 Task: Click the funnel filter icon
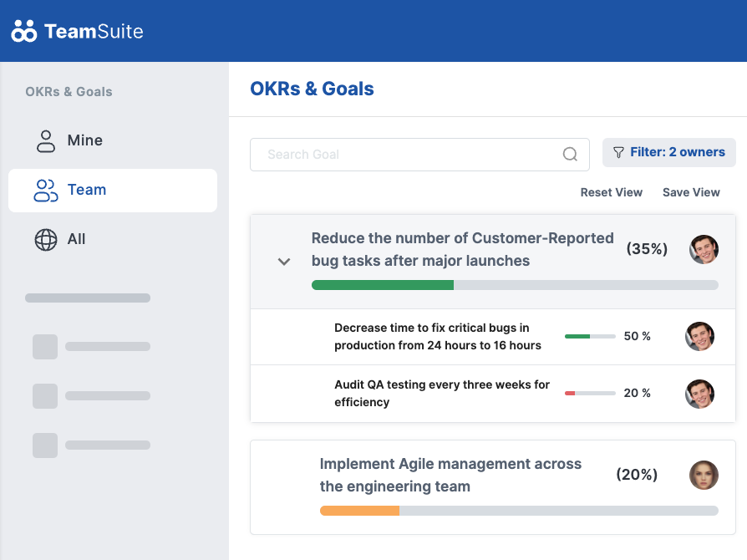coord(618,152)
